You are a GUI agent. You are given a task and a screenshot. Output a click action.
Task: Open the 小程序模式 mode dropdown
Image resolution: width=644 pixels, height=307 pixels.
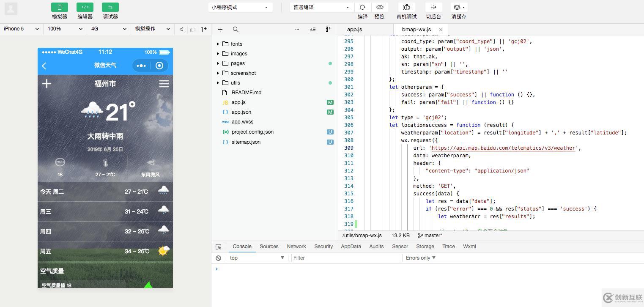point(239,7)
